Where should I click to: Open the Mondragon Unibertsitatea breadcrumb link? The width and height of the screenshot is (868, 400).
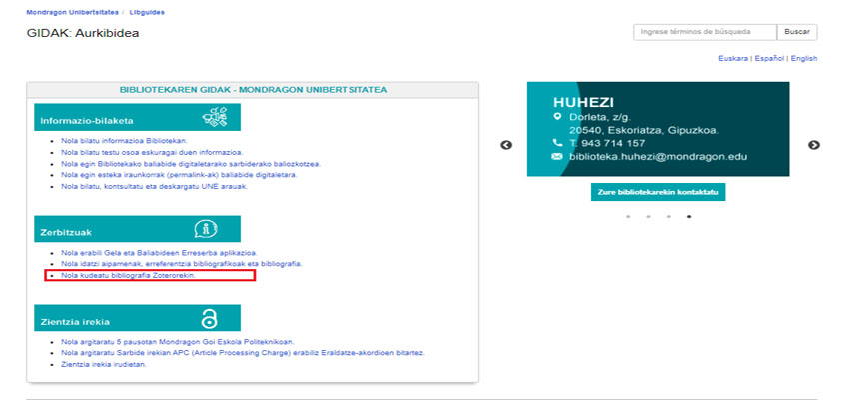pos(73,12)
